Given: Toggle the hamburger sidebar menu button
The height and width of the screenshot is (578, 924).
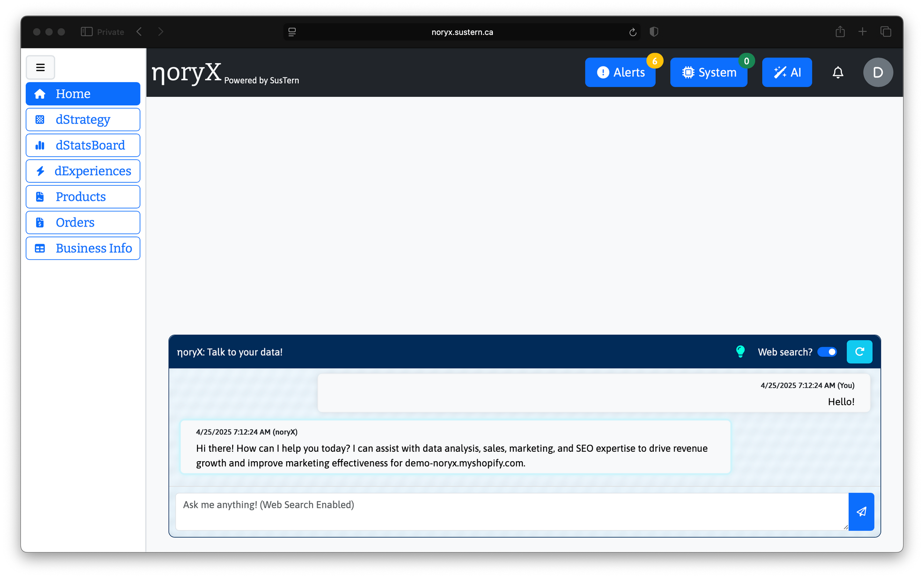Looking at the screenshot, I should pos(40,67).
